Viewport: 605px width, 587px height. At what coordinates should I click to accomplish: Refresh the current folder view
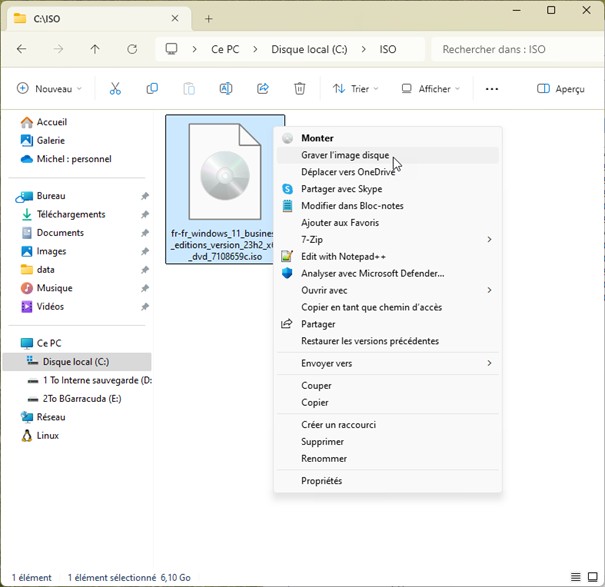132,49
